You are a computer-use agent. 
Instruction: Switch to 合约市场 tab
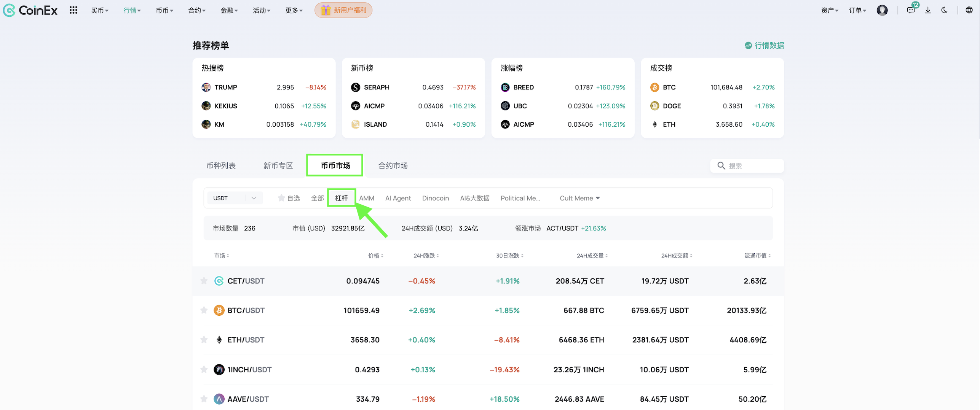click(x=393, y=166)
